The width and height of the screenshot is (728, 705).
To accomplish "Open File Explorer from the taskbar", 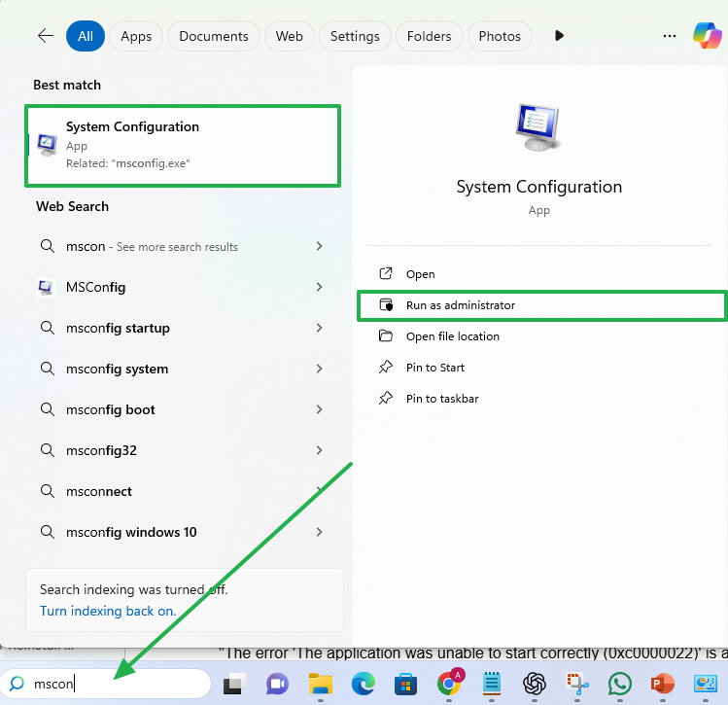I will 321,684.
